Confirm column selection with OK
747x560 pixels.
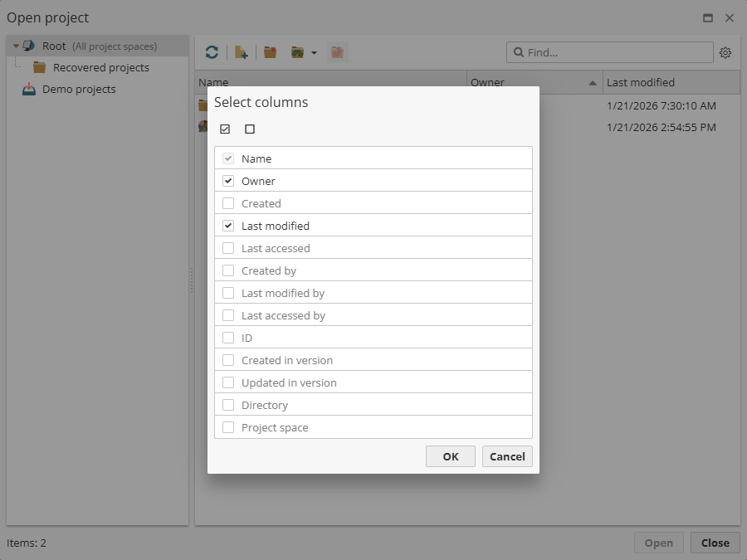tap(450, 456)
